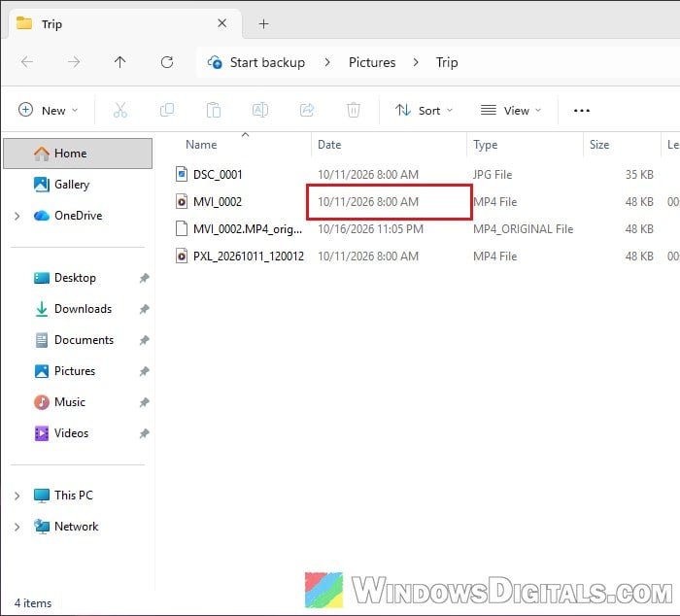This screenshot has width=680, height=616.
Task: Open the Sort dropdown
Action: pyautogui.click(x=424, y=110)
